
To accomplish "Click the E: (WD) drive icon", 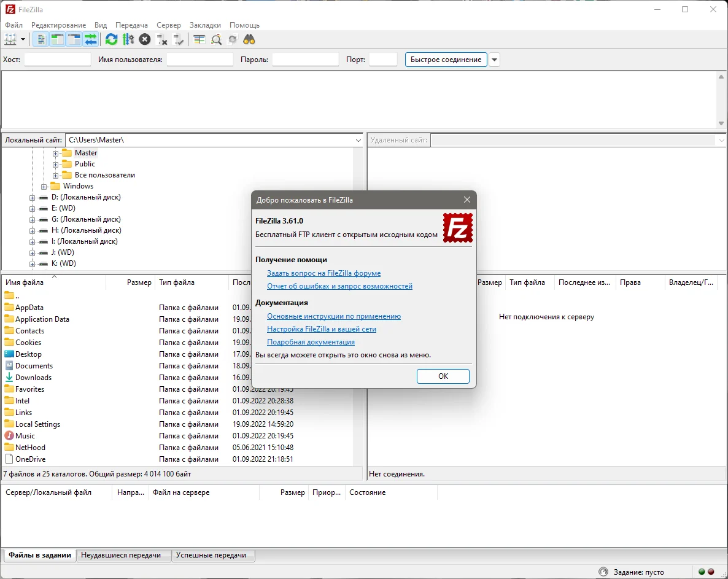I will [x=44, y=209].
